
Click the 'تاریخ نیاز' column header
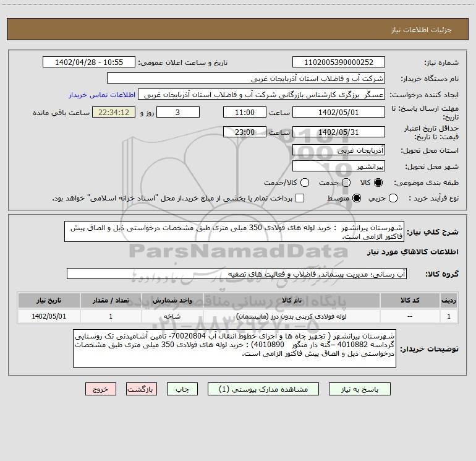tap(49, 300)
